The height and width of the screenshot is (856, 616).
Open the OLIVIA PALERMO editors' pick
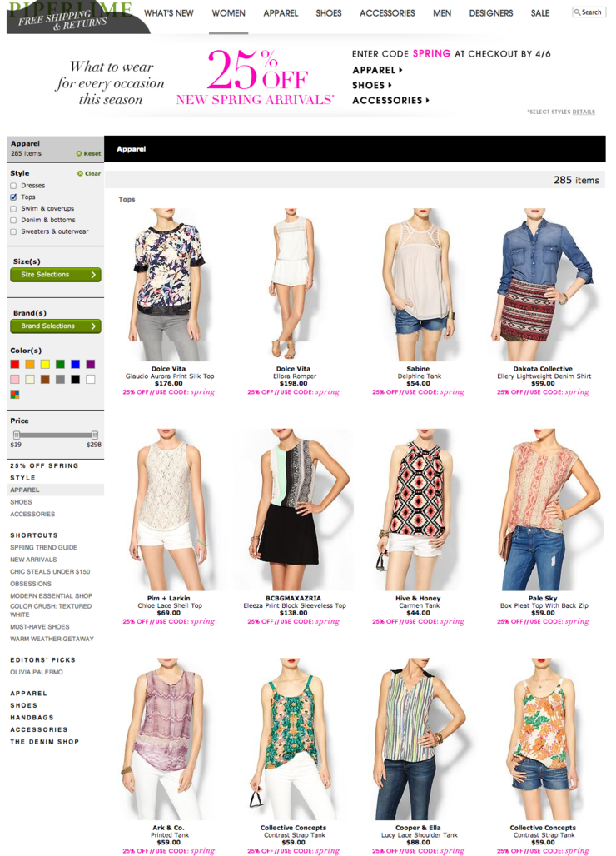[37, 672]
